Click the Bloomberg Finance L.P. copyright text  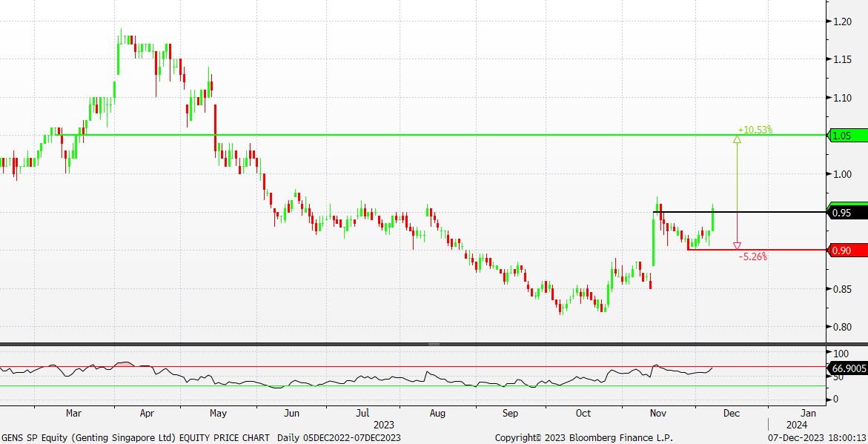tap(584, 438)
